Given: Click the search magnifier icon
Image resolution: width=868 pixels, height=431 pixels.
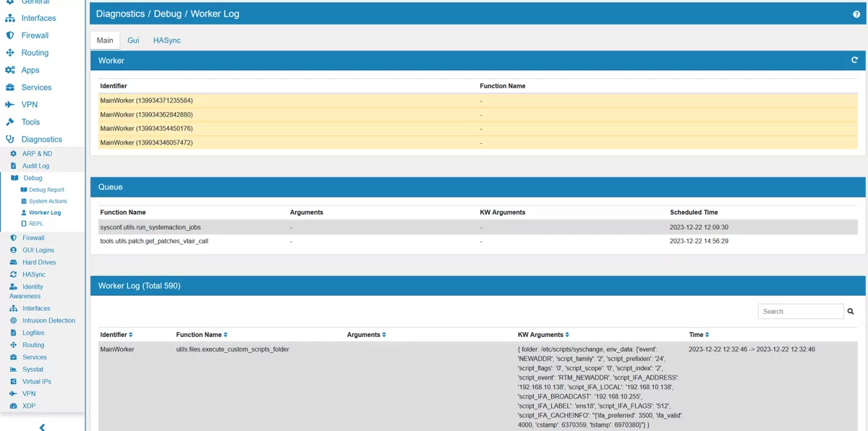Looking at the screenshot, I should [x=850, y=311].
